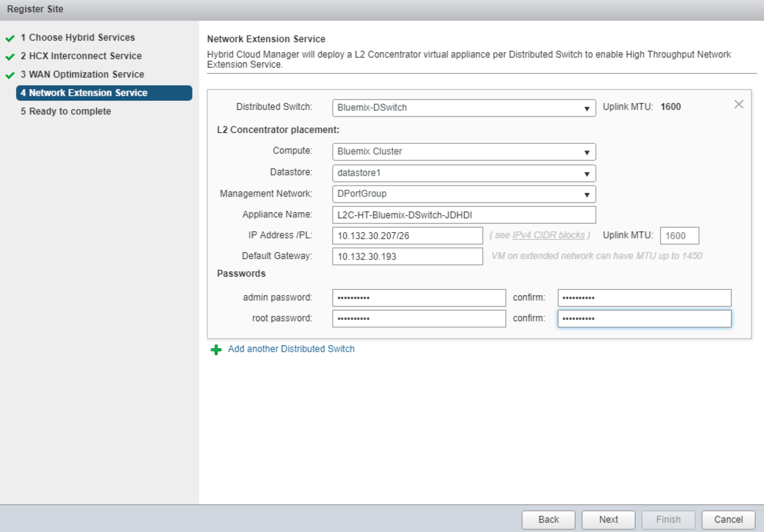
Task: Select step 5 Ready to complete
Action: (x=70, y=111)
